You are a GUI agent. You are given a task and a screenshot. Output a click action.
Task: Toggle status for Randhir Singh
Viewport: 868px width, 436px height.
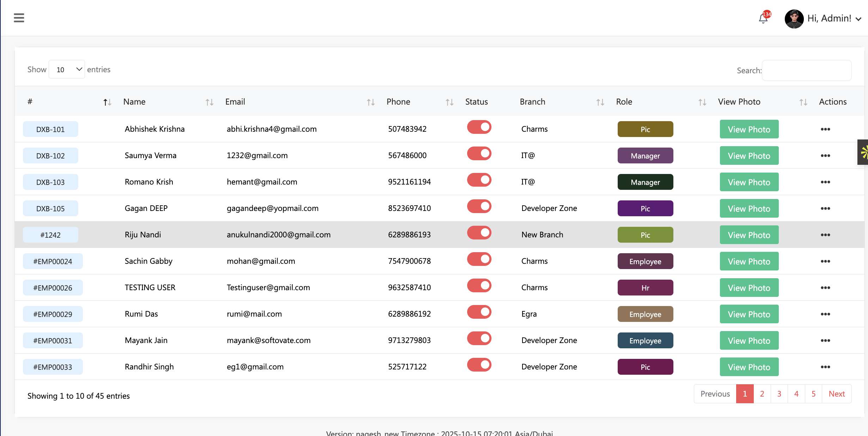[479, 365]
